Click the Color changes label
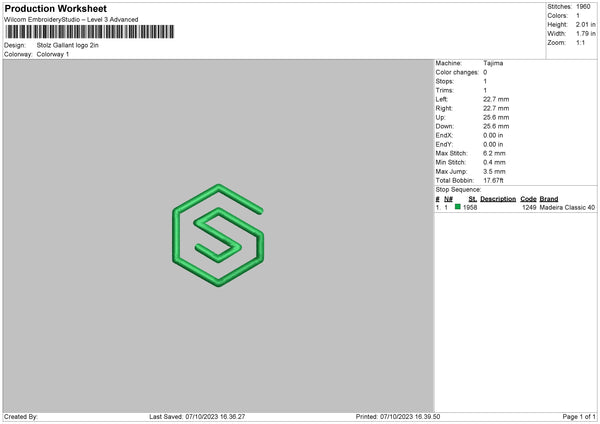Viewport: 600px width, 424px height. click(457, 72)
